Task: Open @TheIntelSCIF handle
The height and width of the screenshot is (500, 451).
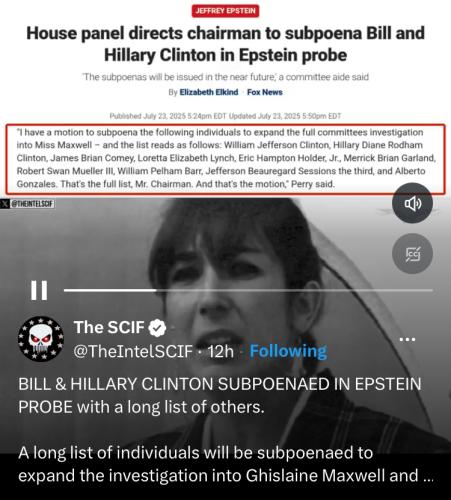Action: [x=133, y=351]
